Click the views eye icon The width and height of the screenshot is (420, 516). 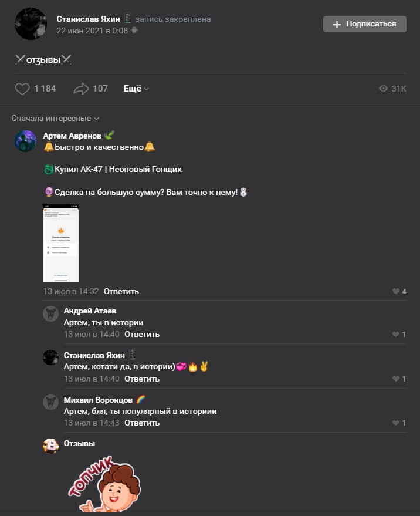383,89
